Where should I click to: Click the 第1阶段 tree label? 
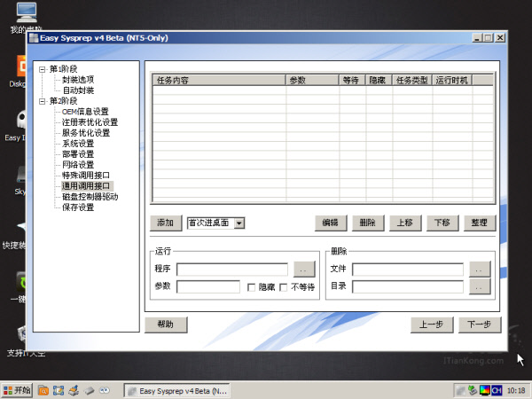coord(64,69)
